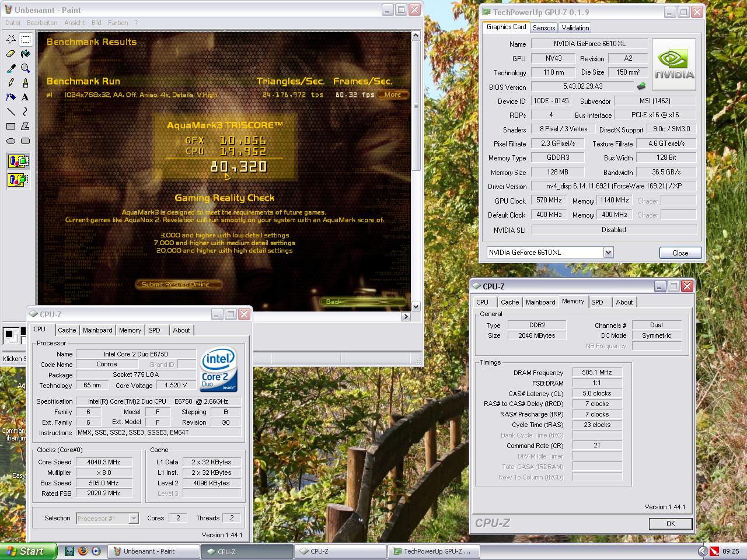
Task: Click the GPU Clock 570 MHz value
Action: pos(549,200)
